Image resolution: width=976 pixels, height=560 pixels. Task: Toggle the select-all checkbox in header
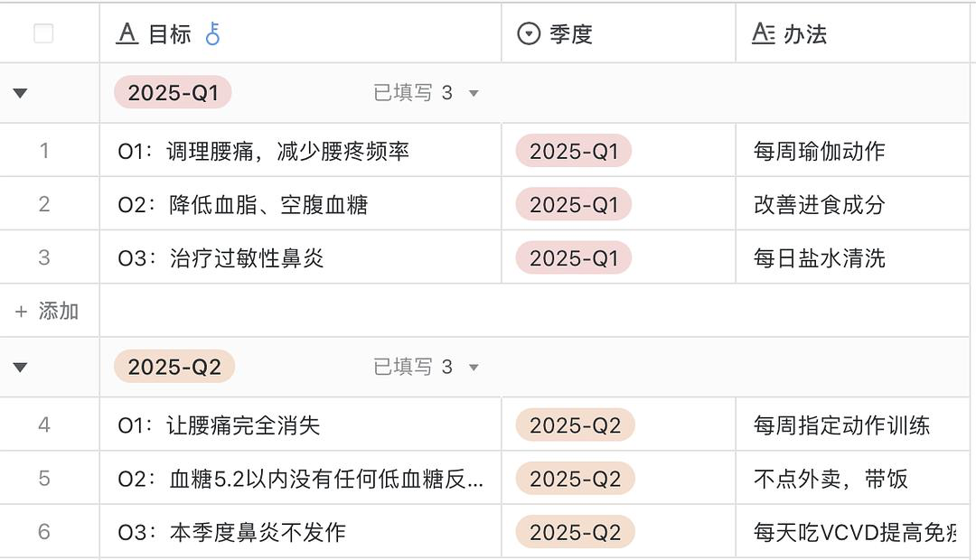pyautogui.click(x=43, y=33)
